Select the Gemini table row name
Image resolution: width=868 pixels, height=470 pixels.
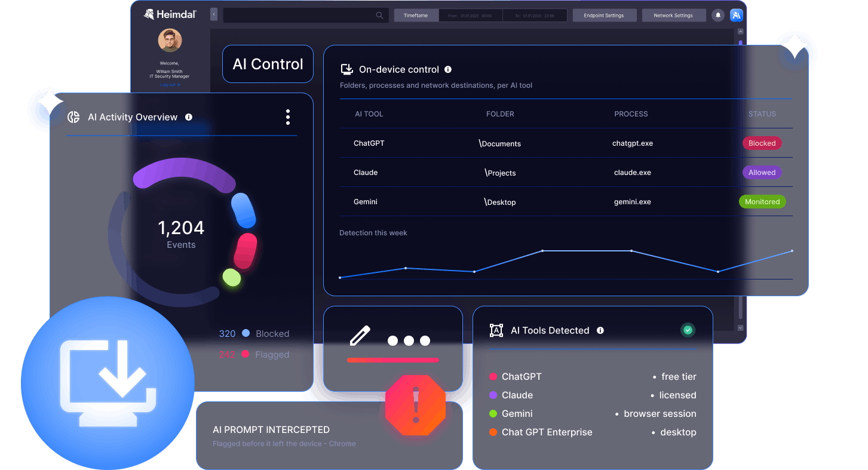pos(366,202)
